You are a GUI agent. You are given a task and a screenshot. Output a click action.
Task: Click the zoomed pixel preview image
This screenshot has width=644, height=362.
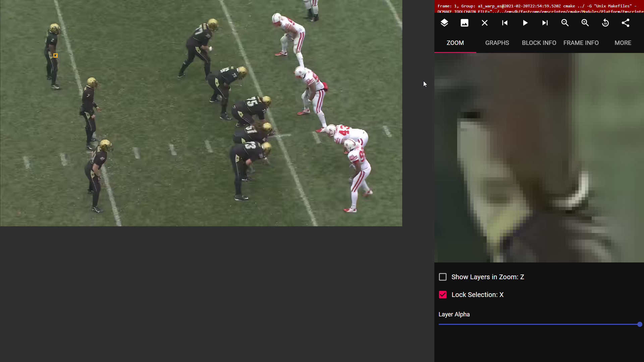[539, 158]
